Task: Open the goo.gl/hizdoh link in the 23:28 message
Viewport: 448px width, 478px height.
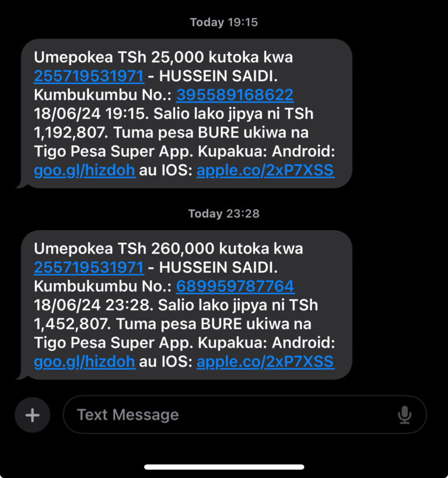Action: (x=85, y=362)
